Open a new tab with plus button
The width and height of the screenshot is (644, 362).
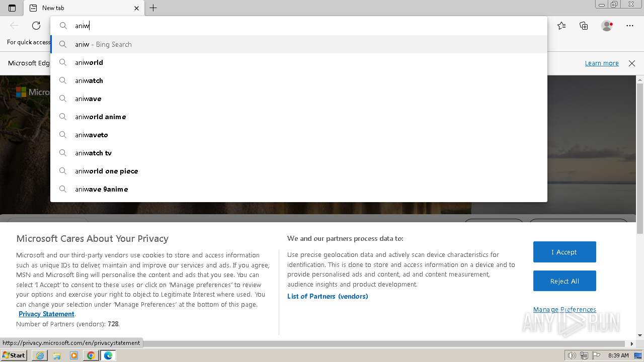point(153,8)
